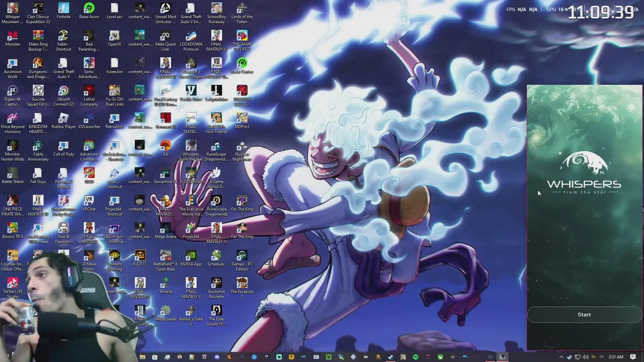Select the fusee.bin file
This screenshot has height=362, width=644.
click(114, 66)
